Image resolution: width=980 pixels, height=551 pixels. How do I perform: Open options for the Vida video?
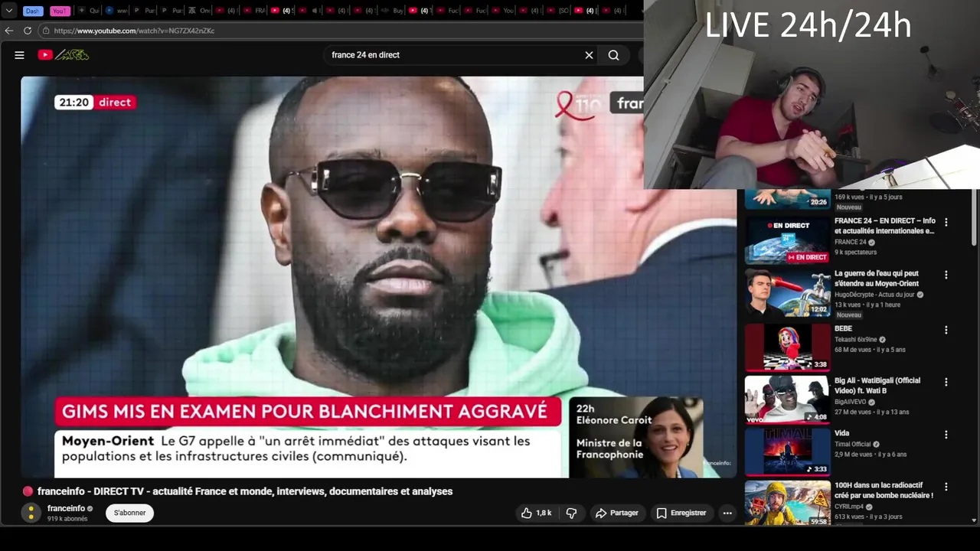tap(946, 435)
